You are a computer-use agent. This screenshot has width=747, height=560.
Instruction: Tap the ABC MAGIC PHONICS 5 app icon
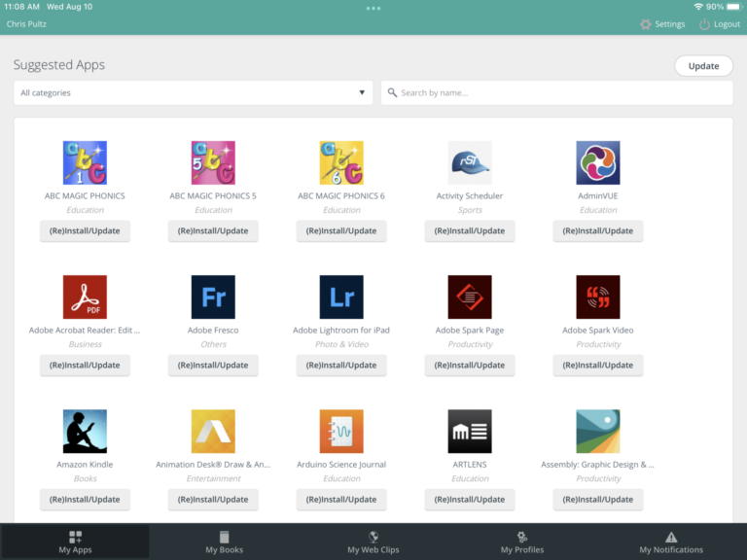tap(213, 162)
